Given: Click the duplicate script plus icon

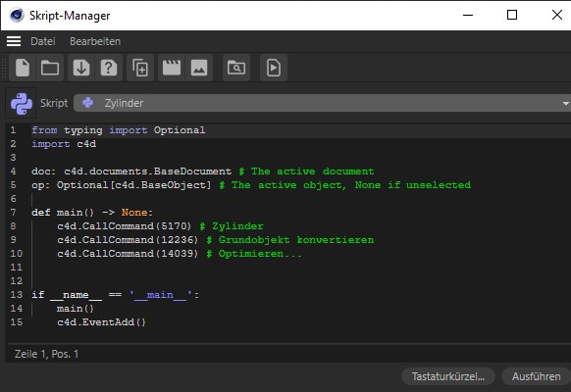Looking at the screenshot, I should (x=140, y=68).
